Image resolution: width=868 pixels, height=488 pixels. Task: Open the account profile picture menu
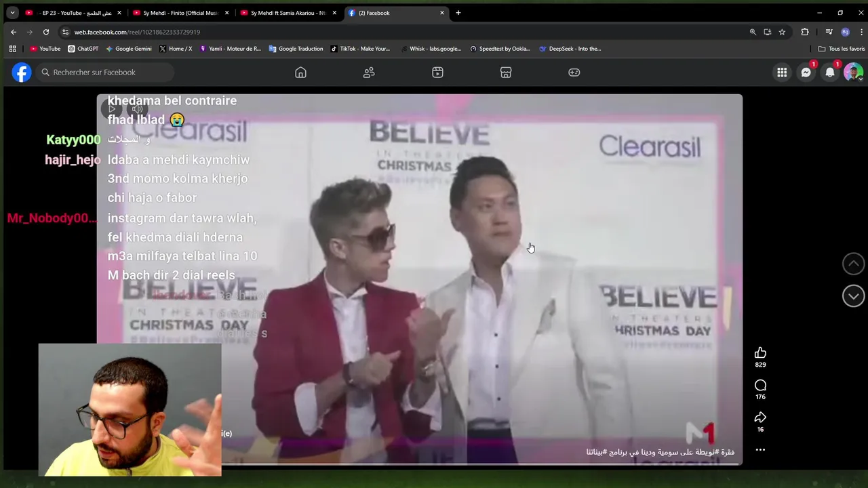(854, 73)
